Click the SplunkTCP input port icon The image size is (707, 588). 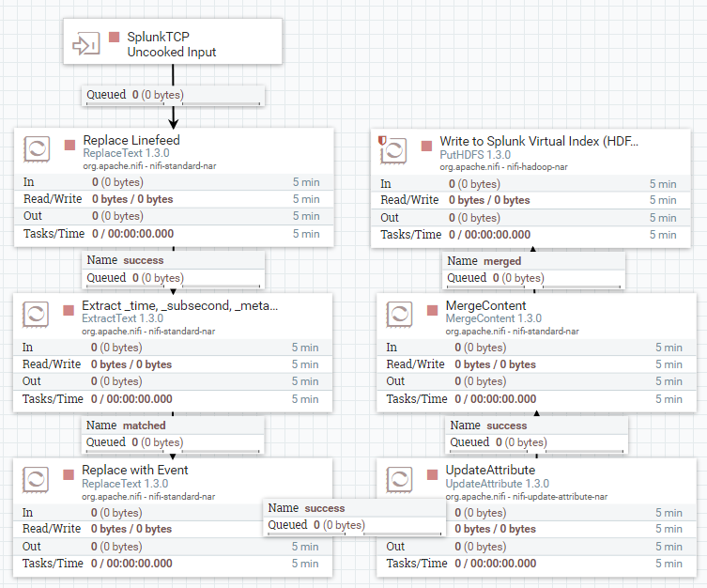tap(85, 44)
